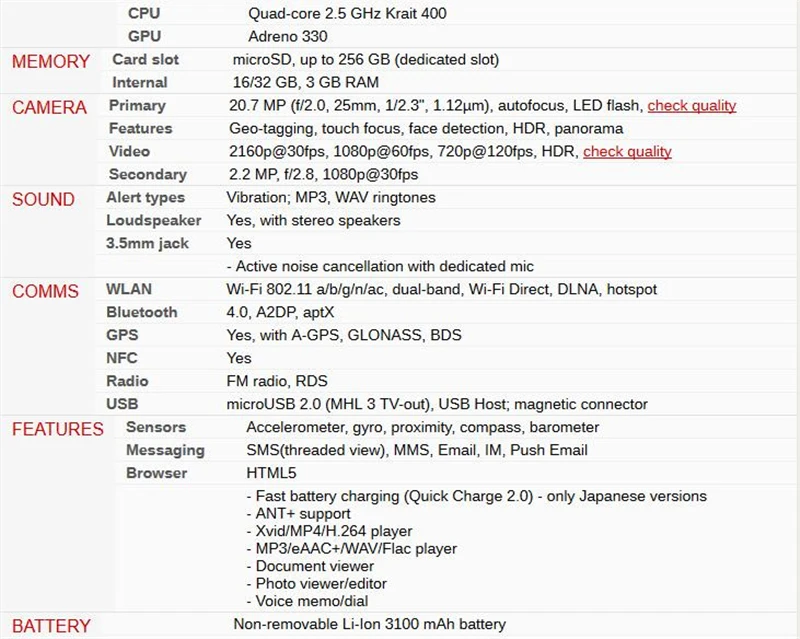Click the Browser spec label
Image resolution: width=800 pixels, height=639 pixels.
157,473
